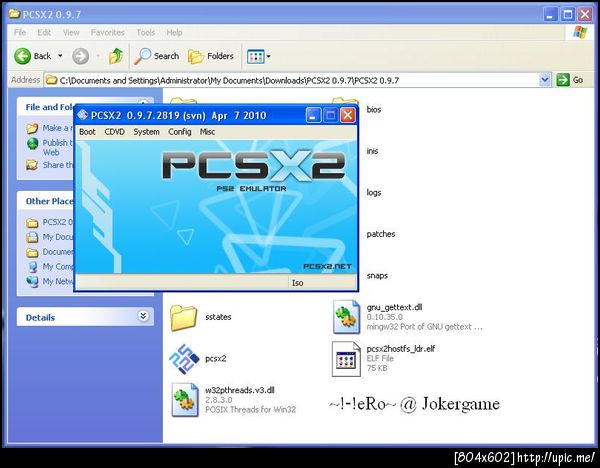600x468 pixels.
Task: Click the bios folder name
Action: [x=373, y=109]
